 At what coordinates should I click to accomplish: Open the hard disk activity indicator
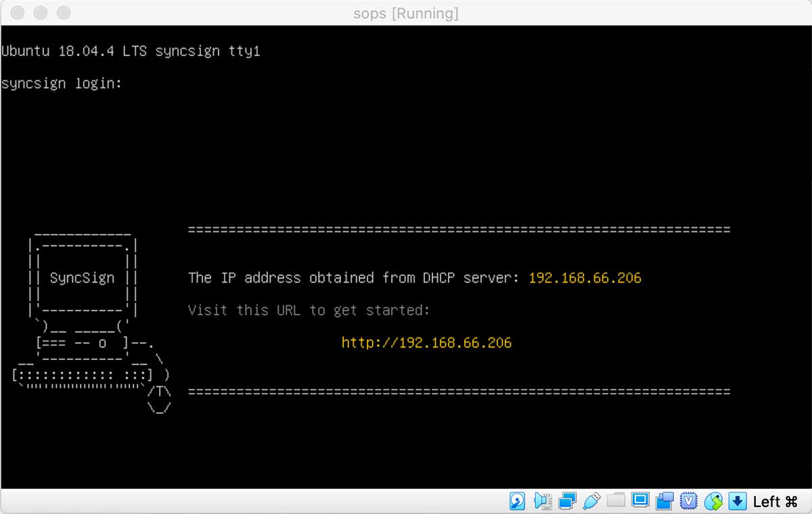[517, 501]
